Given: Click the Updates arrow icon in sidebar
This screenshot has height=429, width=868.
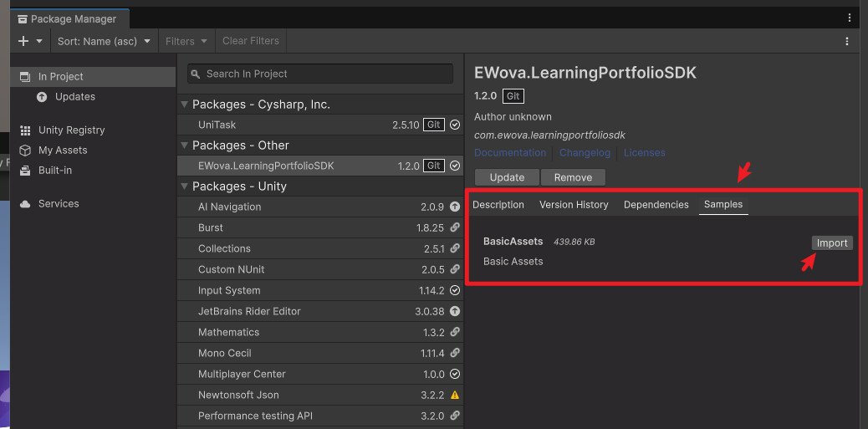Looking at the screenshot, I should 42,97.
